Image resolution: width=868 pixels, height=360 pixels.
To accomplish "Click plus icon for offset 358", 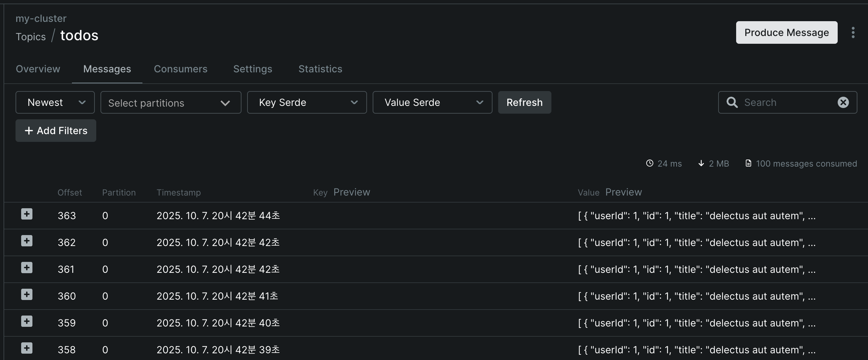I will (x=27, y=348).
